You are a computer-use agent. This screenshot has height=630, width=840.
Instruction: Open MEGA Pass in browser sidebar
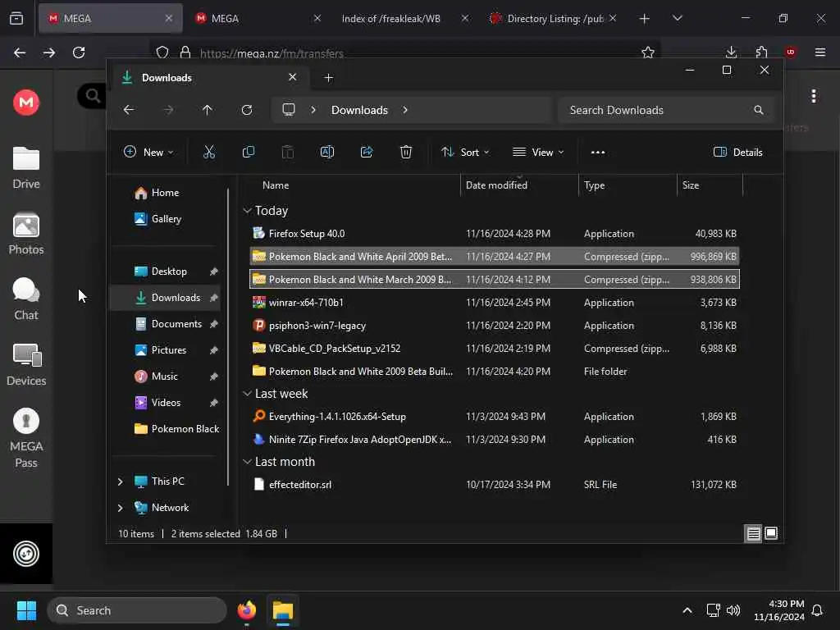pos(26,438)
